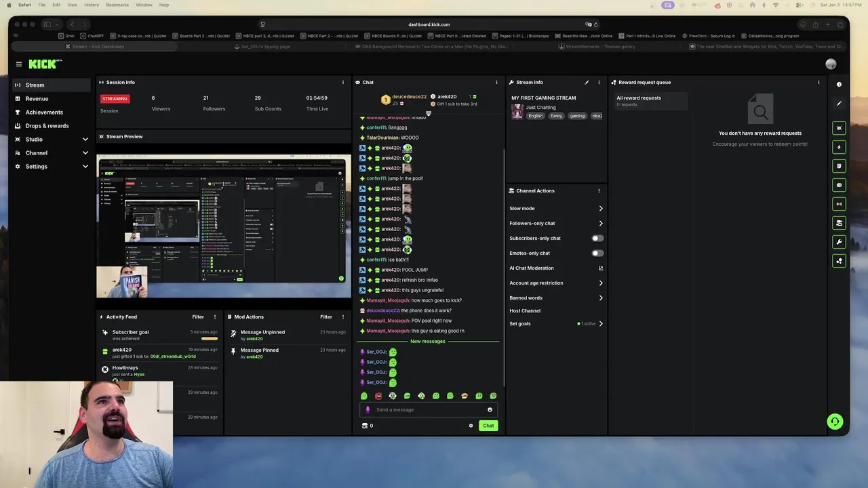The width and height of the screenshot is (868, 488).
Task: Click the Safari address bar dashboard.kick.com
Action: [x=429, y=24]
